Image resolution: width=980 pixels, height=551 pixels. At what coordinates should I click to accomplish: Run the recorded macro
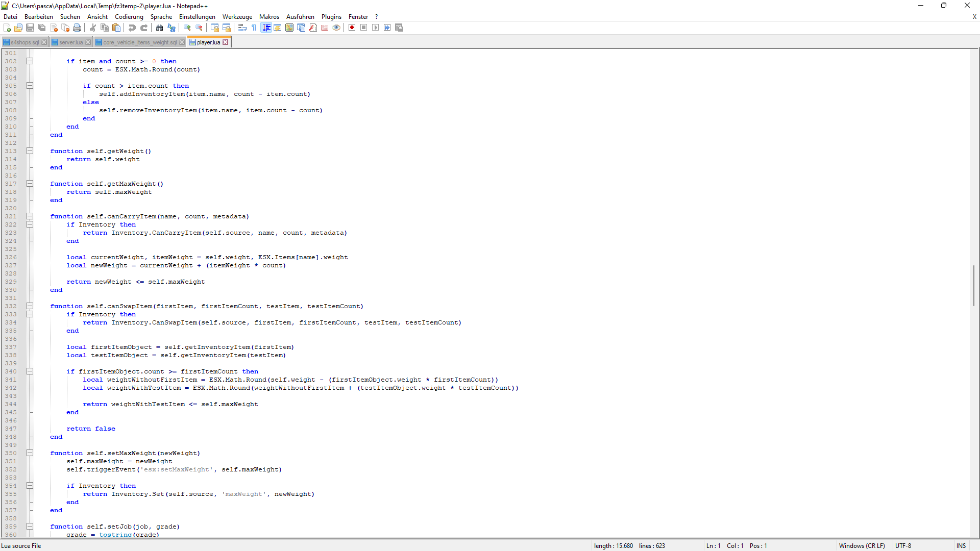(x=376, y=28)
